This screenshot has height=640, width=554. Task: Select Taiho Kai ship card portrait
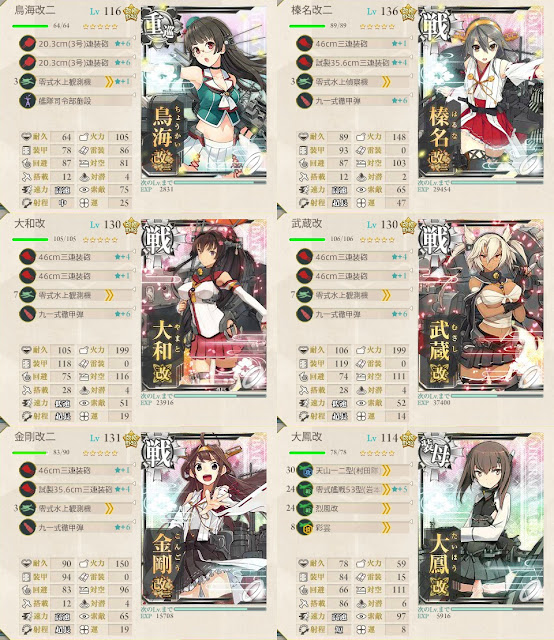481,519
